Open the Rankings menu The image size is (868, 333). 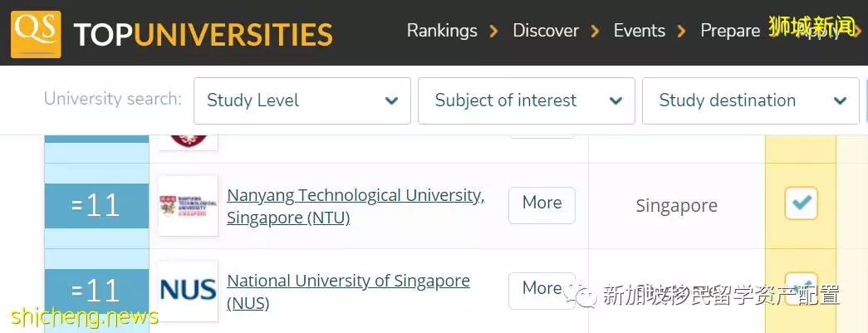(x=442, y=31)
